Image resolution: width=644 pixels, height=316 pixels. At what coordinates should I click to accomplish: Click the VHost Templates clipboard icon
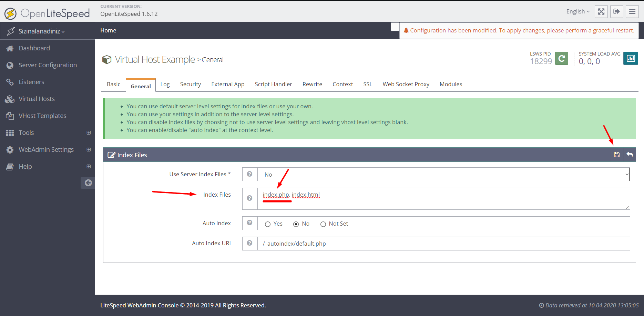pyautogui.click(x=10, y=116)
